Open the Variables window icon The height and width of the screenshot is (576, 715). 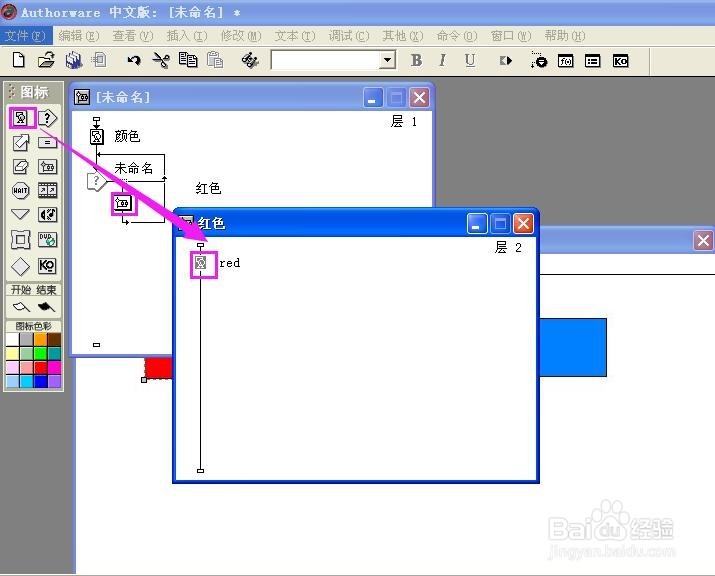[592, 61]
